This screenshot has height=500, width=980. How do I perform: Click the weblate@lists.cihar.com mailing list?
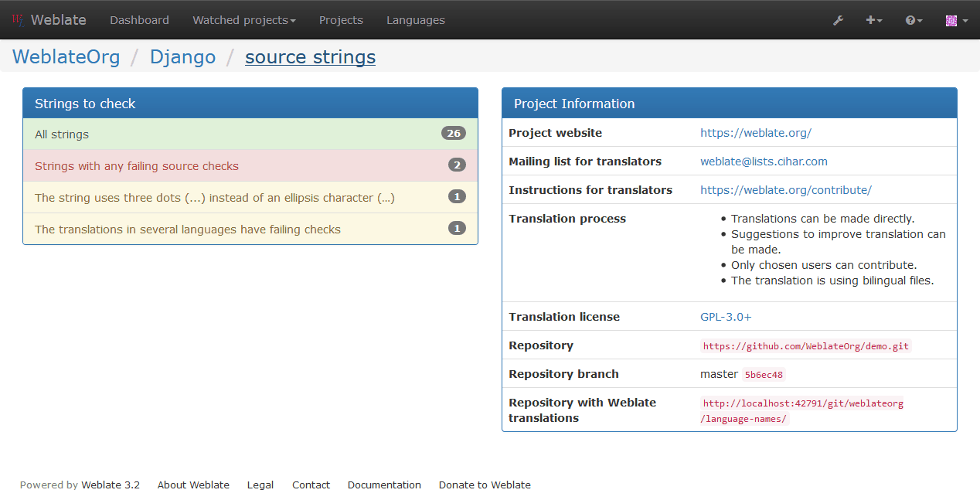coord(764,162)
